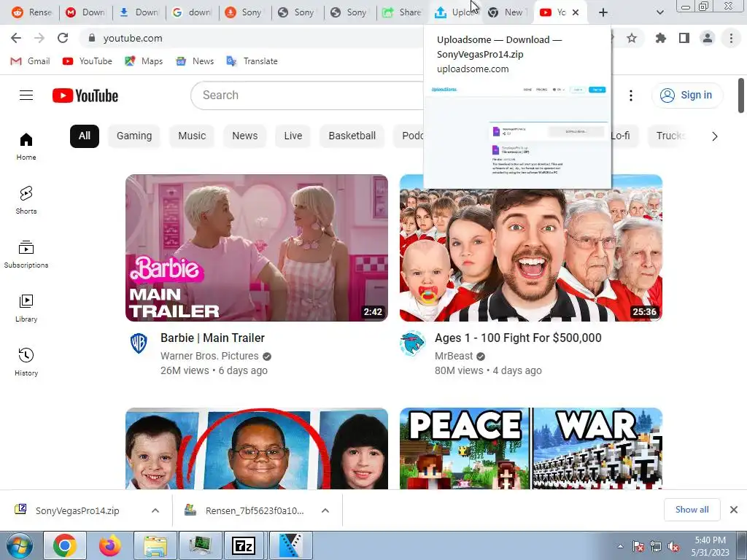Open News bookmark in bookmarks bar
747x560 pixels.
pos(195,61)
